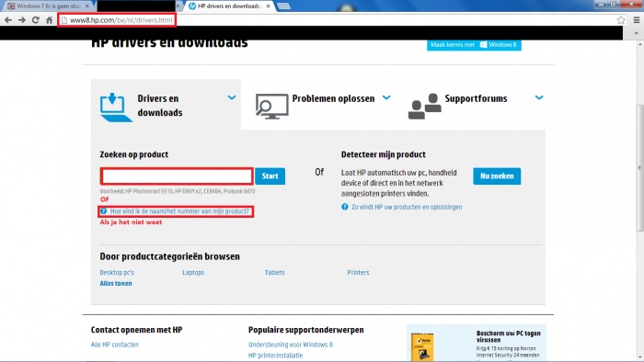Viewport: 644px width, 362px height.
Task: Click the address bar URL
Action: pos(121,19)
